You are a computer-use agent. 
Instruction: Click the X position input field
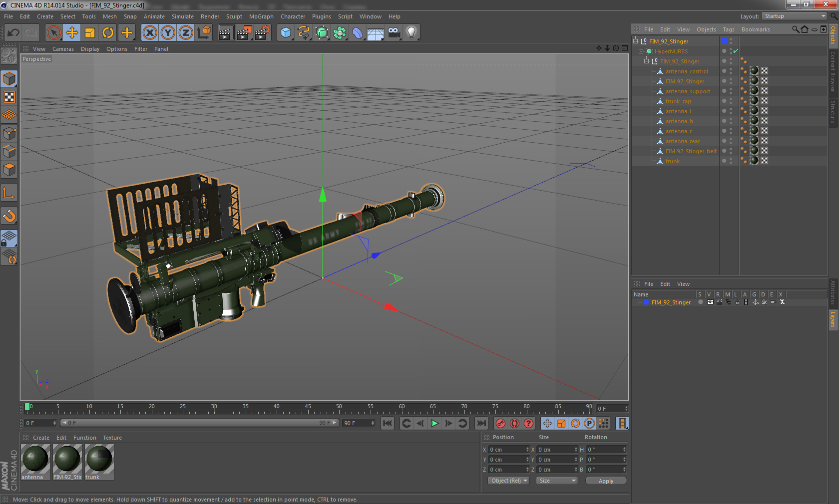point(508,450)
